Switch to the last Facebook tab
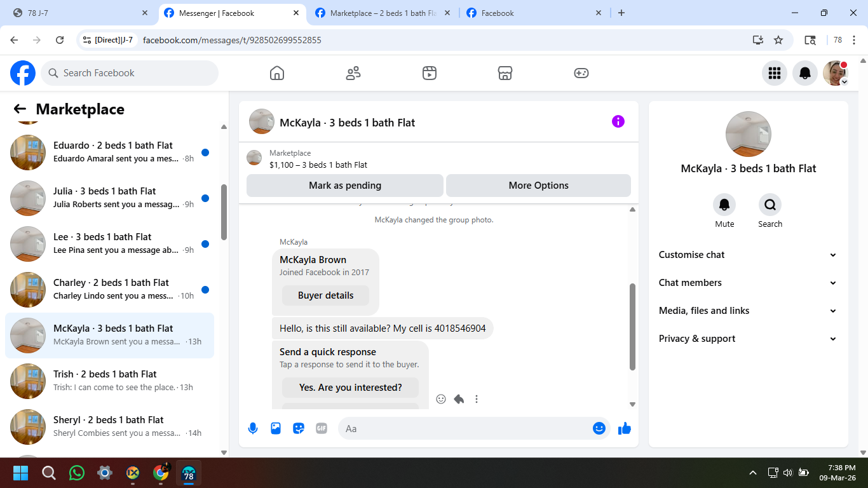Screen dimensions: 868x488 534,13
